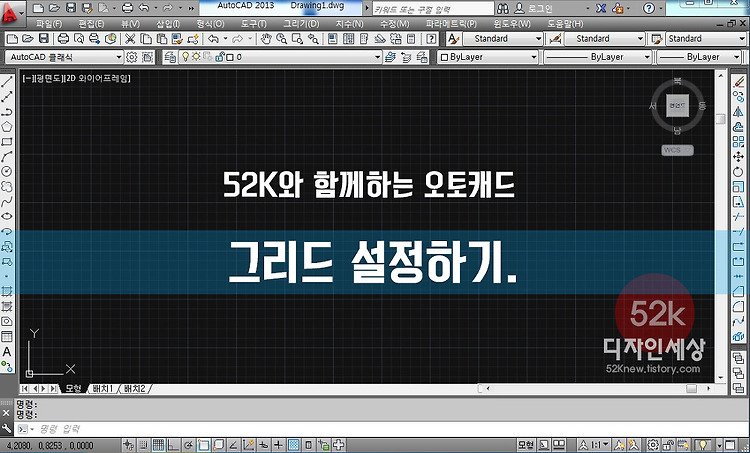Click the WCS button under ViewCube
Image resolution: width=750 pixels, height=453 pixels.
[678, 150]
